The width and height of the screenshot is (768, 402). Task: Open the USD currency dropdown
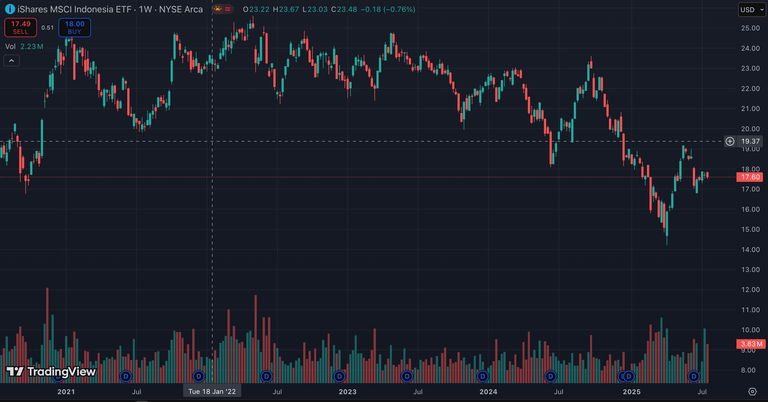coord(750,9)
